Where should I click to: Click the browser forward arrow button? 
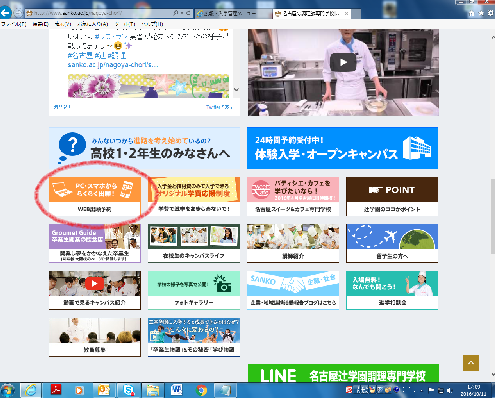click(18, 13)
